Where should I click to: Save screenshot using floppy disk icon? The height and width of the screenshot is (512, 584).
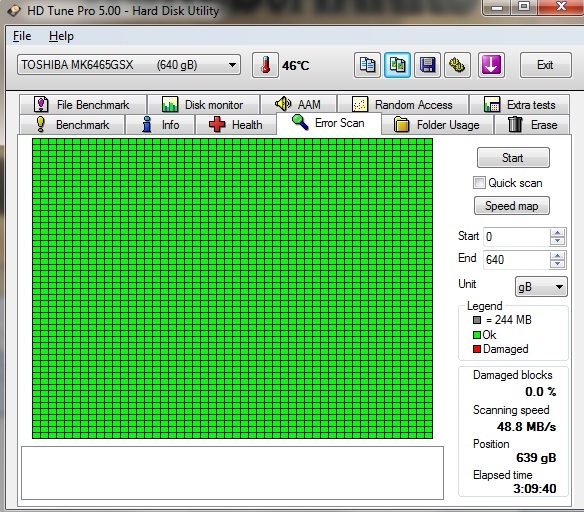428,65
